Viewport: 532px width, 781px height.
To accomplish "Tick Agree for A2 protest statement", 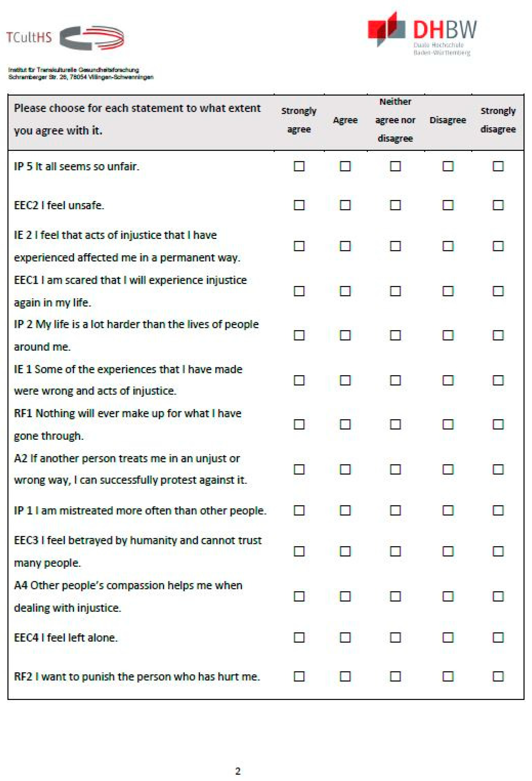I will 345,469.
